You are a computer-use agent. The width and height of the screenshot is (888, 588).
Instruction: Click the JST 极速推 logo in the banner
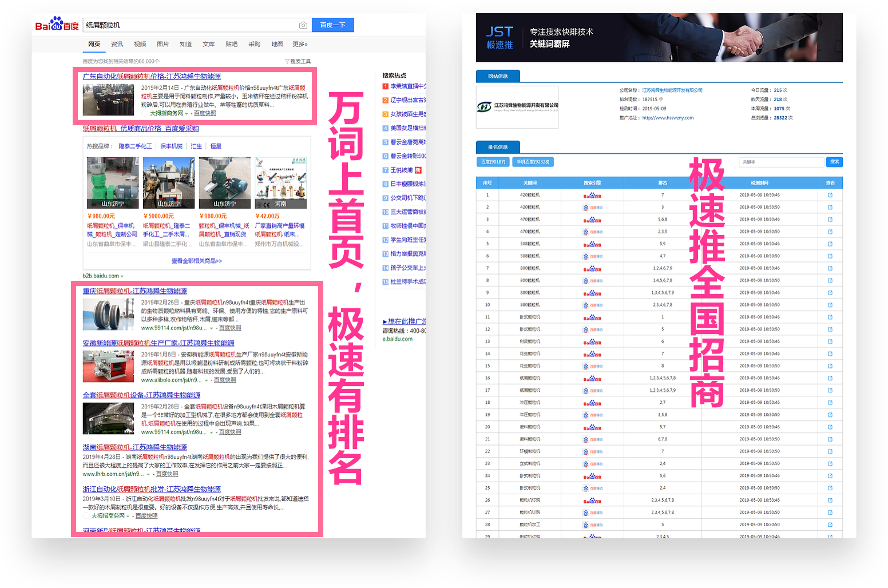(x=499, y=38)
